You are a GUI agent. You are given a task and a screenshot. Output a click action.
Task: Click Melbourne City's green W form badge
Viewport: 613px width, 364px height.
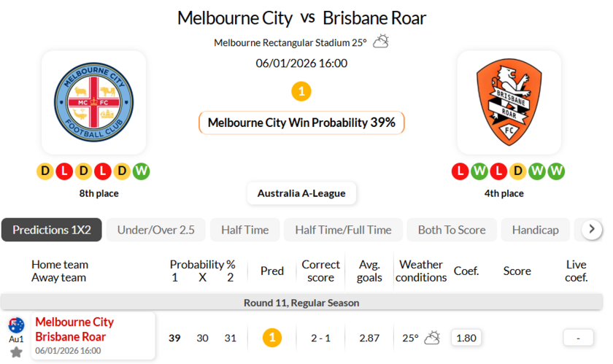pyautogui.click(x=142, y=171)
